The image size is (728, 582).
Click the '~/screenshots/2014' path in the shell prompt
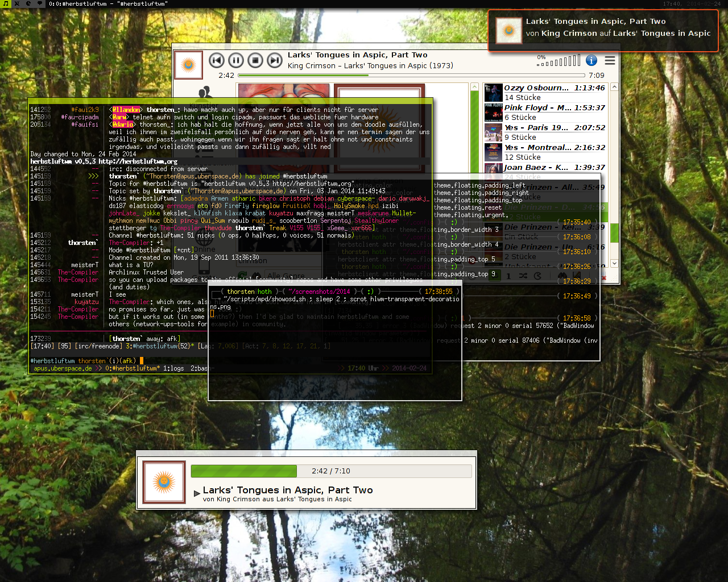(319, 292)
